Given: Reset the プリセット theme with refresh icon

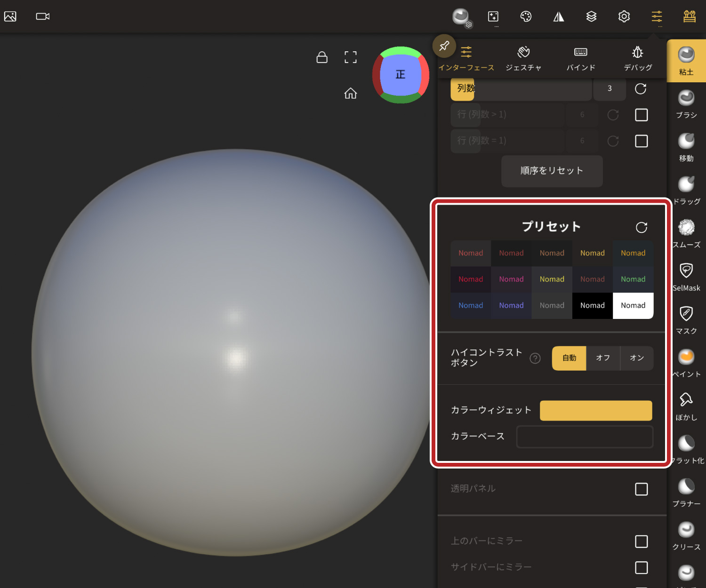Looking at the screenshot, I should (x=641, y=228).
